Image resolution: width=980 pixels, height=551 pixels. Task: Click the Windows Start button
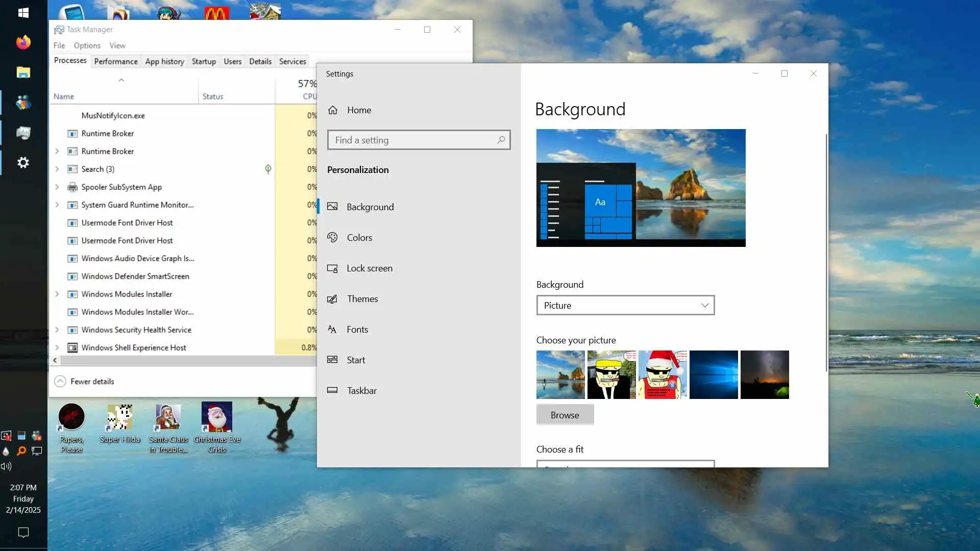pos(23,13)
